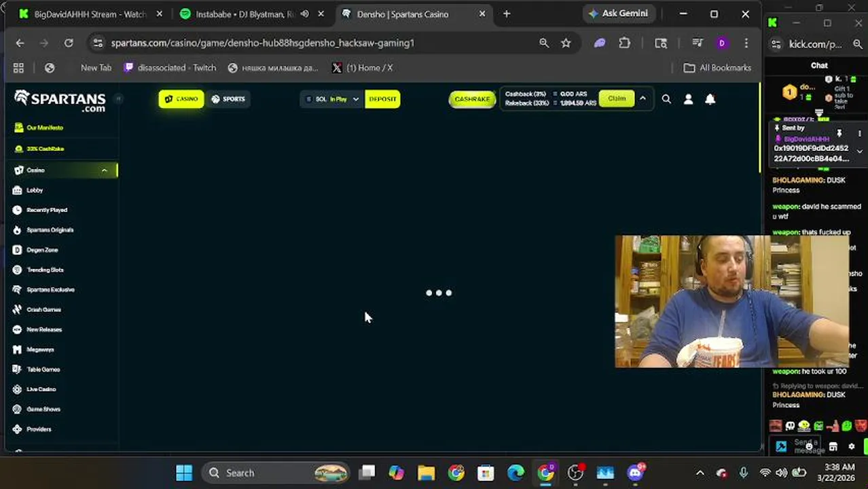Image resolution: width=868 pixels, height=489 pixels.
Task: Open Live Casino in the sidebar
Action: click(x=41, y=389)
